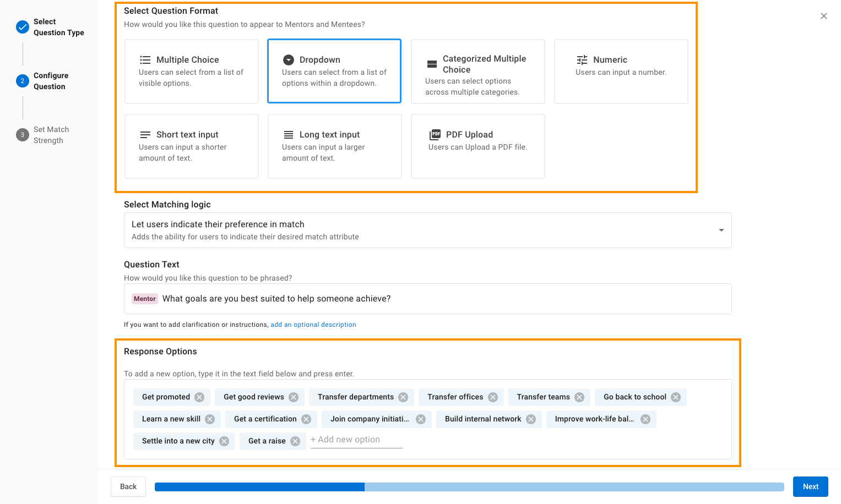The image size is (841, 504).
Task: Remove the 'Transfer offices' option chip
Action: point(493,397)
